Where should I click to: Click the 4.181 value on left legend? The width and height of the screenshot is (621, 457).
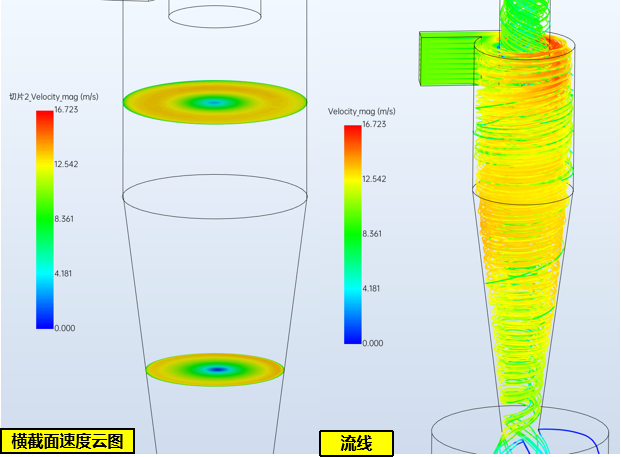point(64,273)
